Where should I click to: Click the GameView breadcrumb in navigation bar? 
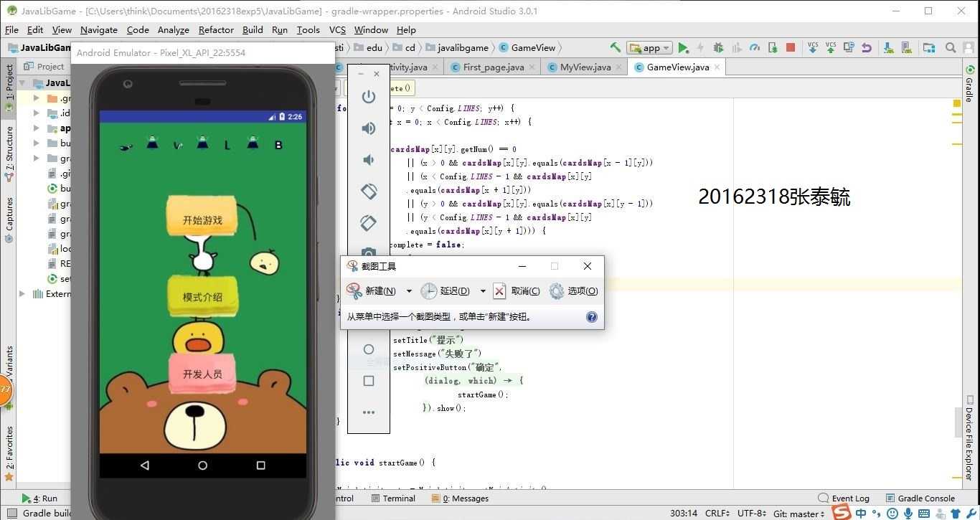tap(527, 47)
